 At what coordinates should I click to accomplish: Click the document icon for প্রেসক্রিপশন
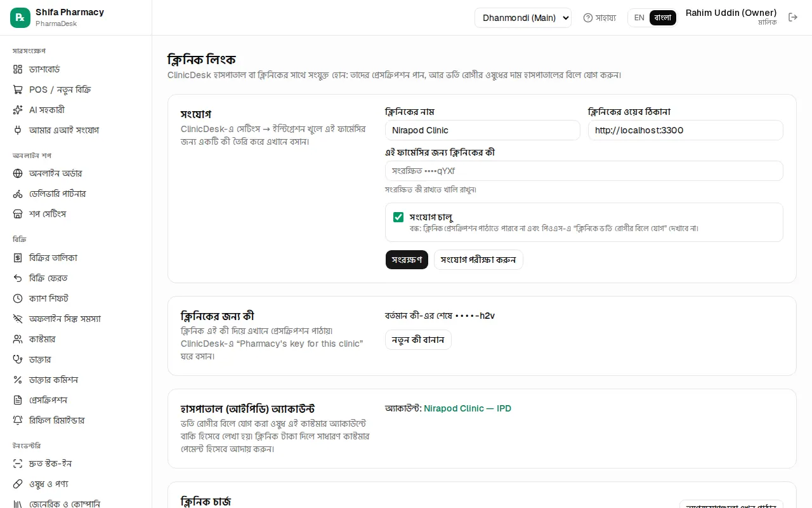18,400
